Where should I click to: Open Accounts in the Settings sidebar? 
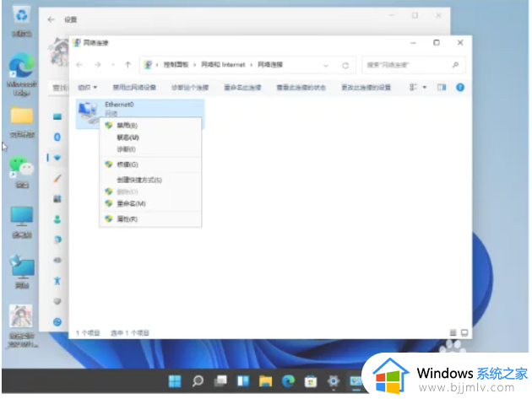coord(57,219)
